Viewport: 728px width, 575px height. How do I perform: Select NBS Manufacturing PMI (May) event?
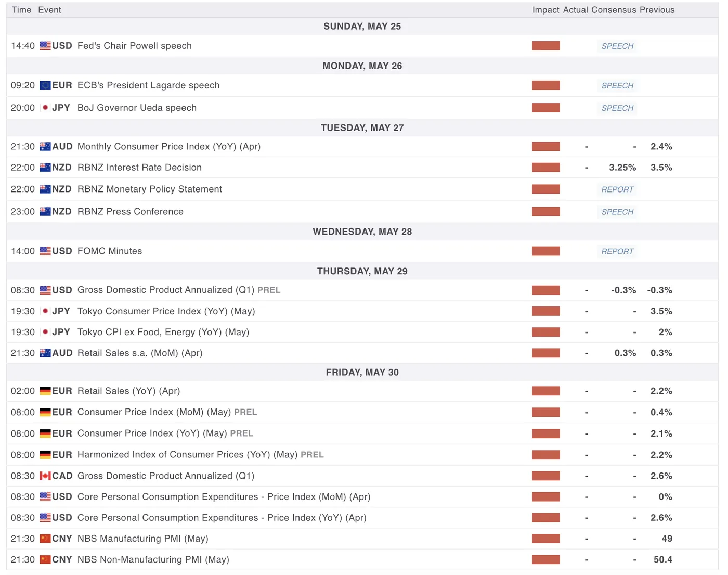pyautogui.click(x=143, y=539)
